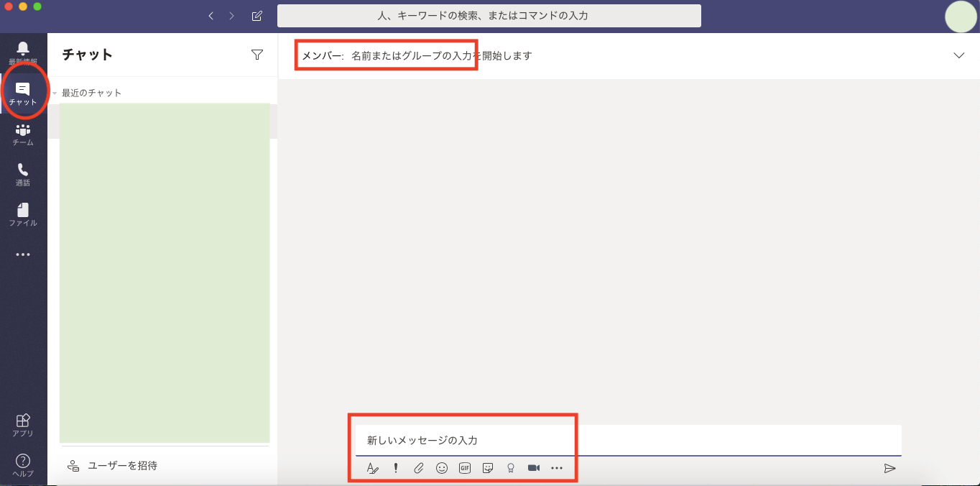Click the search and command box
The image size is (980, 486).
[x=489, y=16]
